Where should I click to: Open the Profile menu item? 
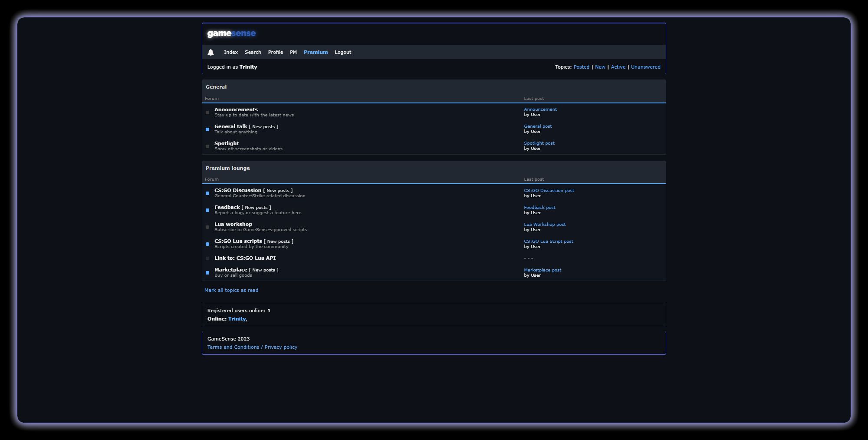coord(275,52)
